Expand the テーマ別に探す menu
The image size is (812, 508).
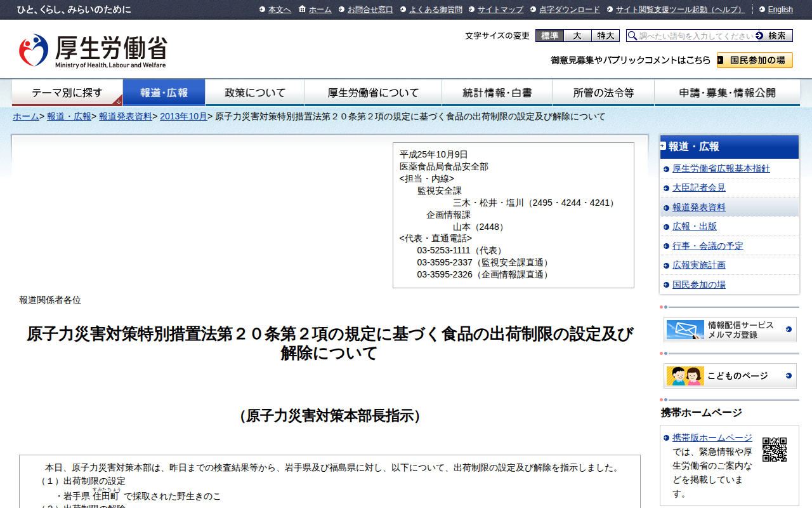(x=67, y=93)
